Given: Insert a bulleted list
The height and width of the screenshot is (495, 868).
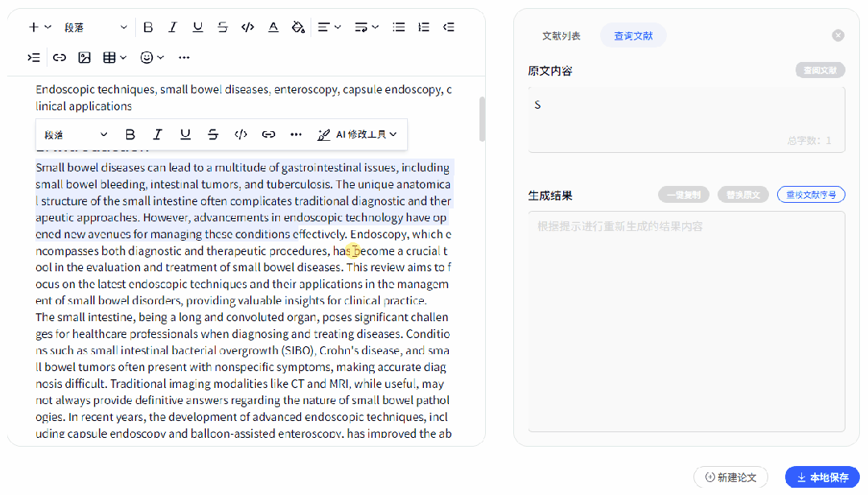Looking at the screenshot, I should [398, 27].
